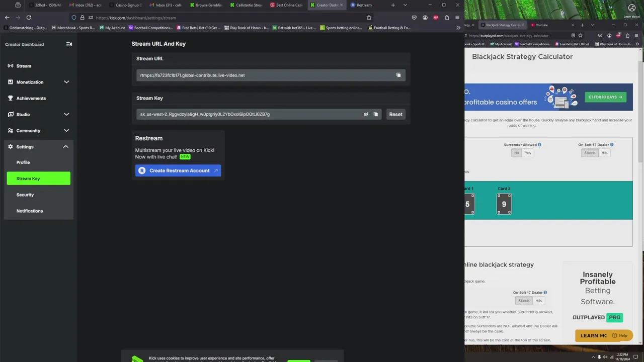Switch to the 32Red browser tab
The image size is (644, 362).
pyautogui.click(x=46, y=5)
